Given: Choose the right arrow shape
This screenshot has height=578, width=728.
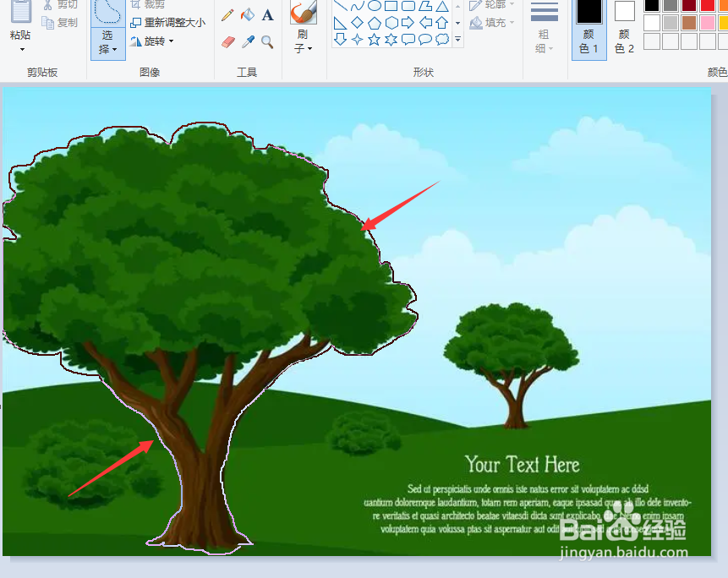Looking at the screenshot, I should 408,22.
